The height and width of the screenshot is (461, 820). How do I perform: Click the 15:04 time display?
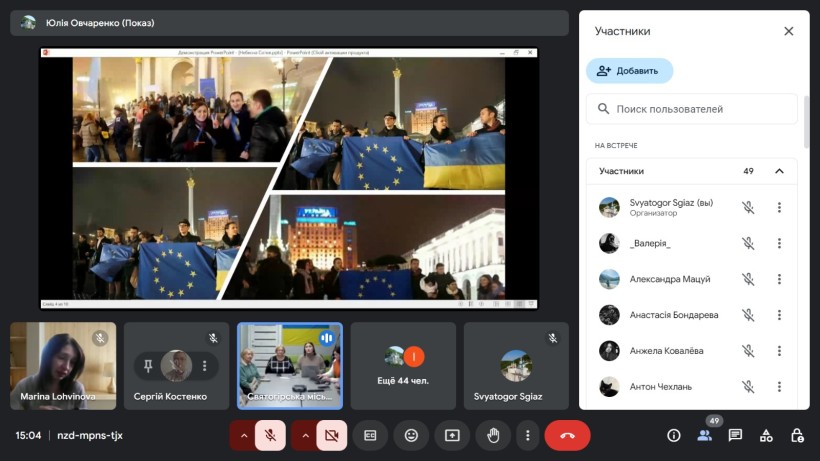[28, 435]
